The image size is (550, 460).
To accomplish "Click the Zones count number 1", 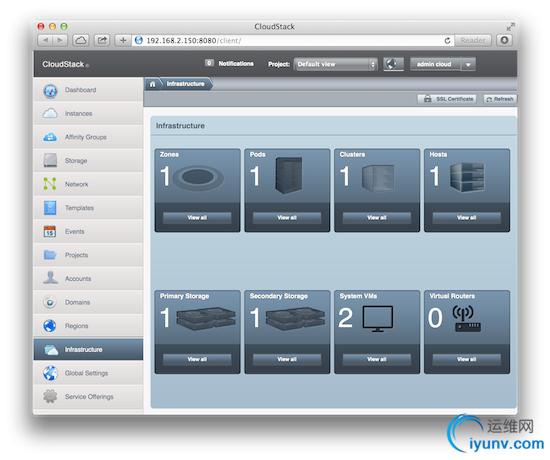I will 165,176.
